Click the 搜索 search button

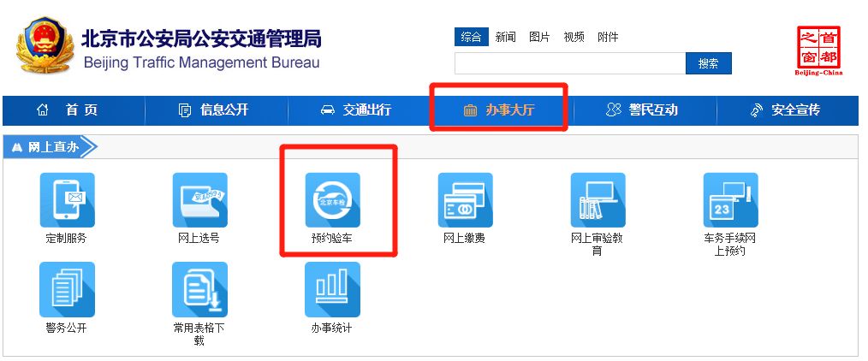point(709,63)
